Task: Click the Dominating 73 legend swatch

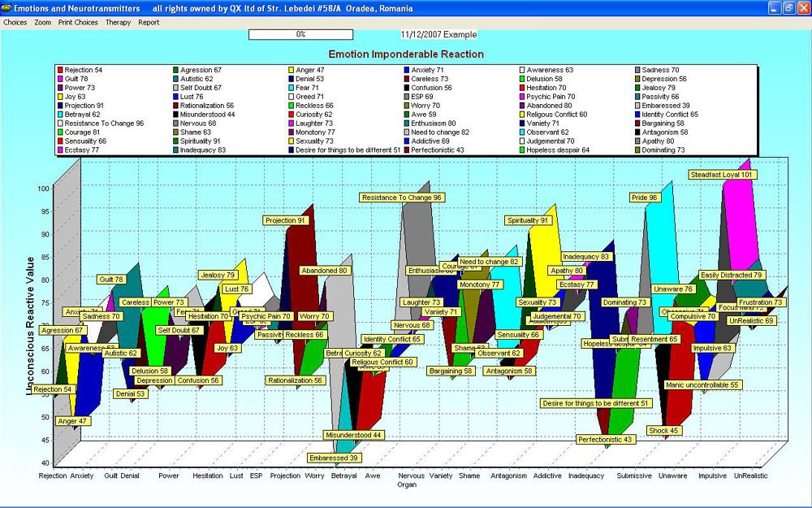Action: pyautogui.click(x=638, y=150)
